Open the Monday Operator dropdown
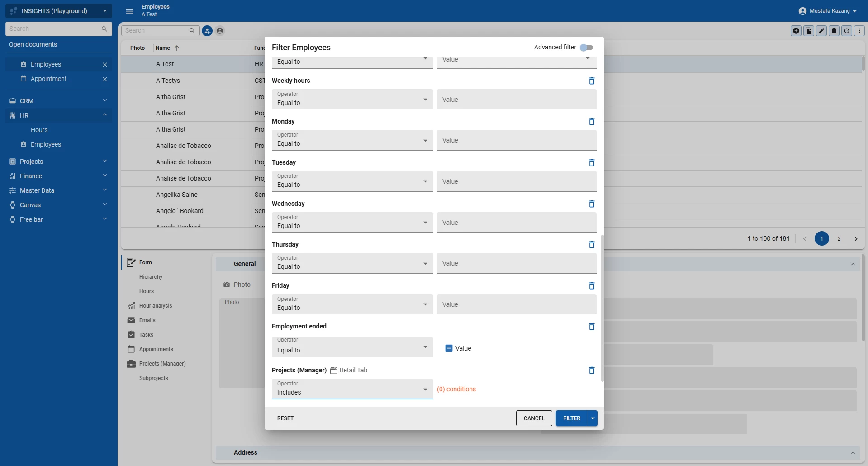 click(x=352, y=140)
